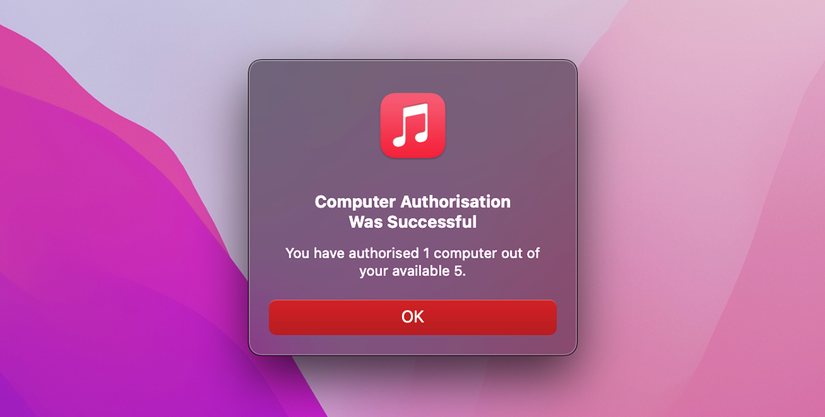The width and height of the screenshot is (825, 417).
Task: Click the dialog margin below the OK button
Action: tap(412, 344)
